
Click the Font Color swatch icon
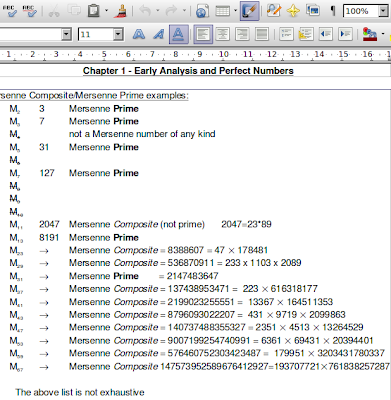click(x=370, y=34)
